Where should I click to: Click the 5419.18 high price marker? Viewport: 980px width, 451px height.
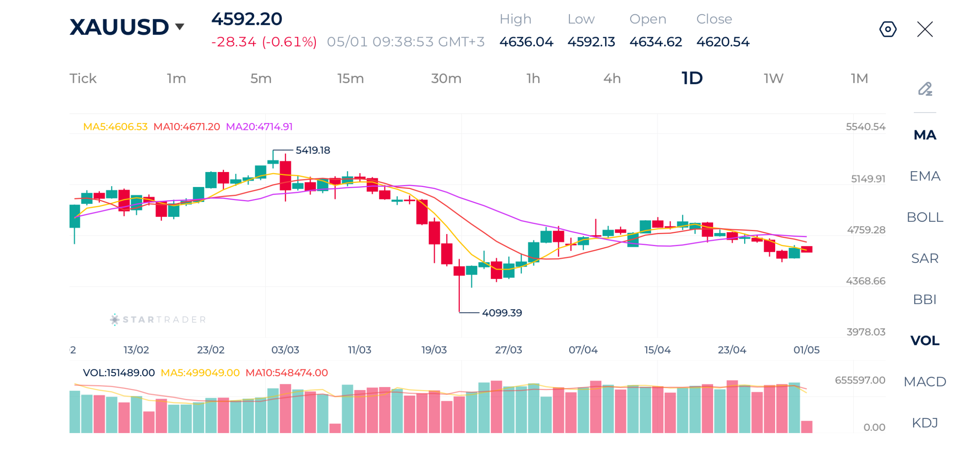point(312,150)
